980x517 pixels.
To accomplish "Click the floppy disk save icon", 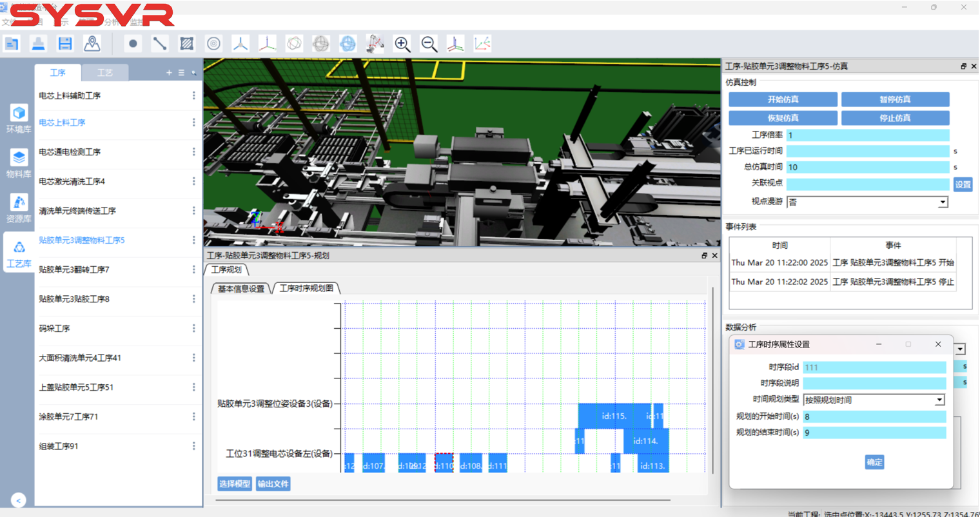I will 65,44.
